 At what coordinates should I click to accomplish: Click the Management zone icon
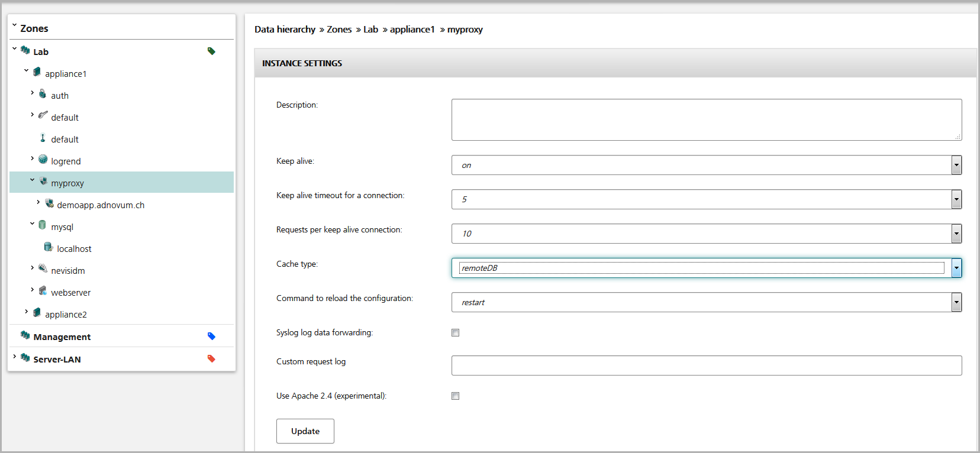pos(25,335)
